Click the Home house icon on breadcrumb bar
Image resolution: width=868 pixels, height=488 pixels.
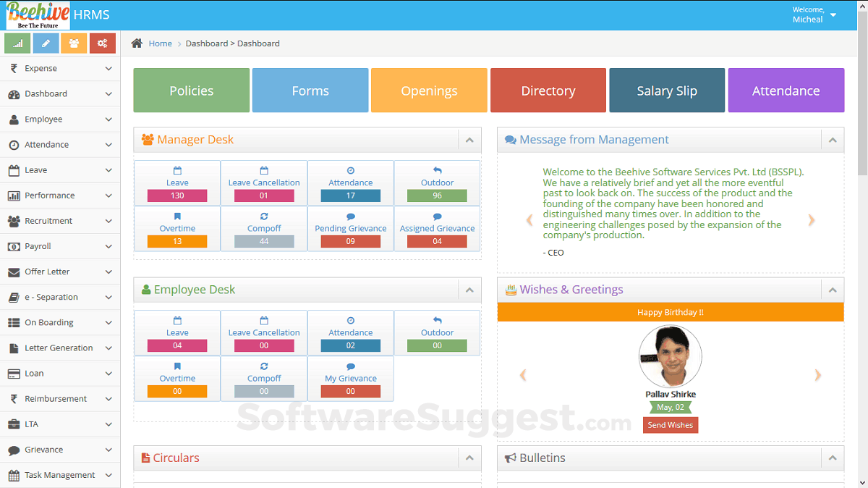click(137, 43)
